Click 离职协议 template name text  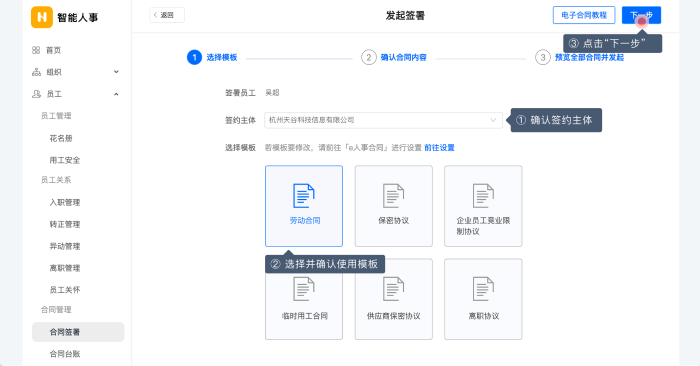click(x=483, y=316)
